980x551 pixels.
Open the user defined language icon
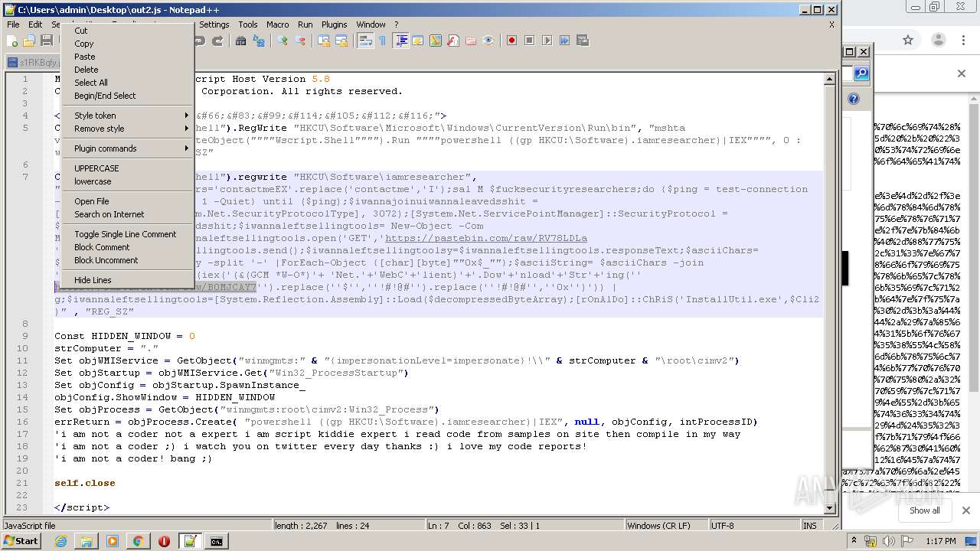(418, 41)
